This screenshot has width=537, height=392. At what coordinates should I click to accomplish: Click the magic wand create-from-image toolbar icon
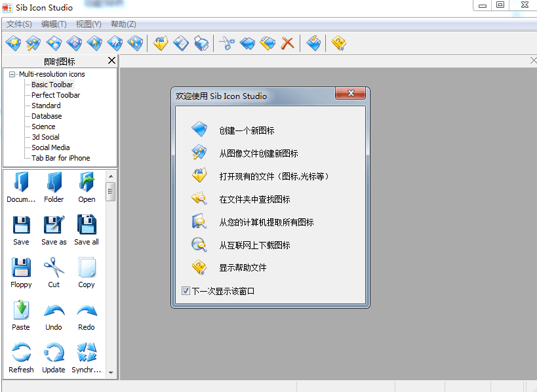click(x=33, y=43)
